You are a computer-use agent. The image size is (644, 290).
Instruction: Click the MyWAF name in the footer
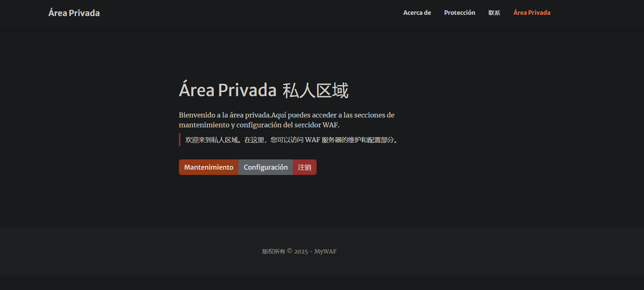[x=325, y=251]
